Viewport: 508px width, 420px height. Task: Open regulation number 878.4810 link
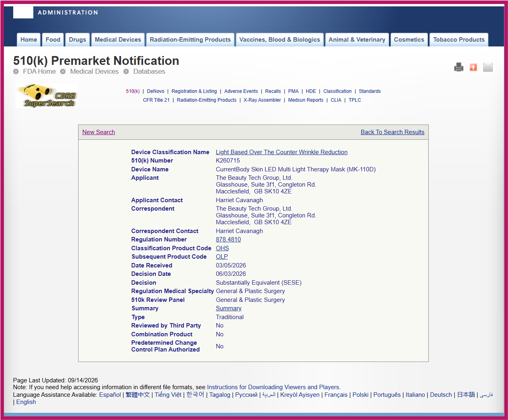228,239
